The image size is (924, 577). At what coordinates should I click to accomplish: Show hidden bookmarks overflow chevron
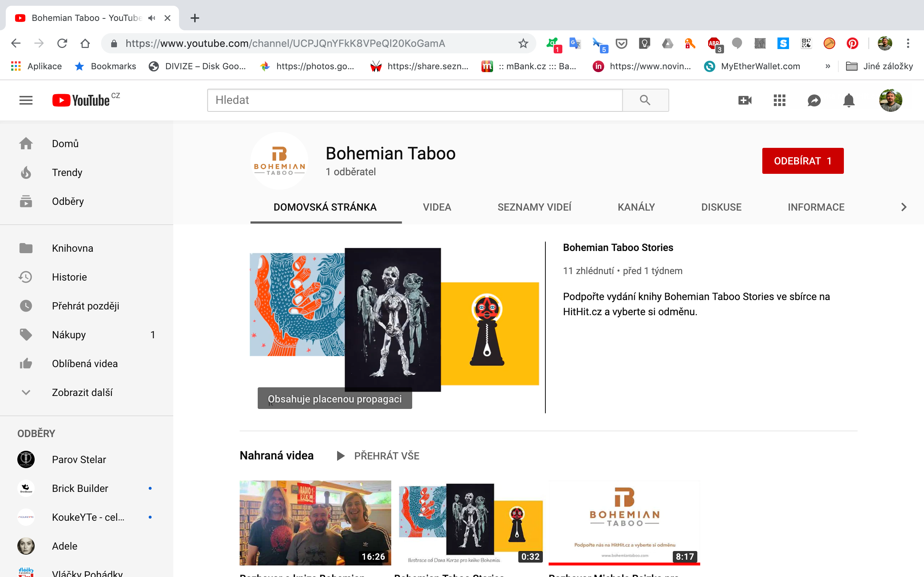(828, 66)
